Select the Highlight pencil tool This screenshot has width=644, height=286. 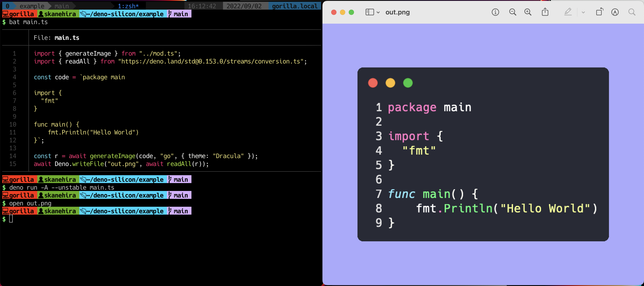tap(568, 12)
